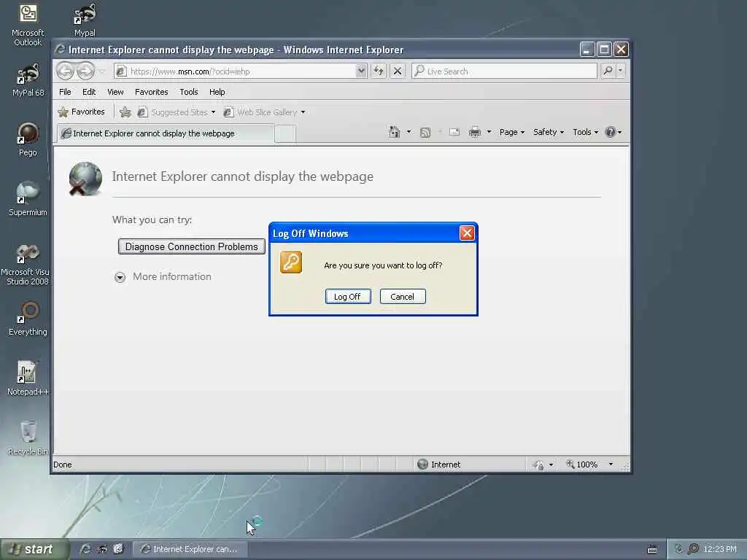Click the Stop loading icon

(x=398, y=71)
